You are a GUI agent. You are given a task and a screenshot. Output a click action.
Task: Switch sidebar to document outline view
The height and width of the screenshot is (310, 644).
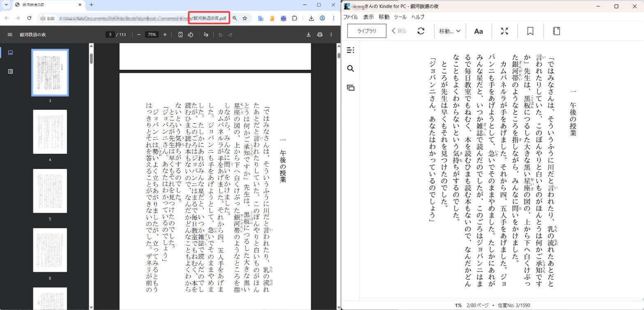[x=11, y=72]
